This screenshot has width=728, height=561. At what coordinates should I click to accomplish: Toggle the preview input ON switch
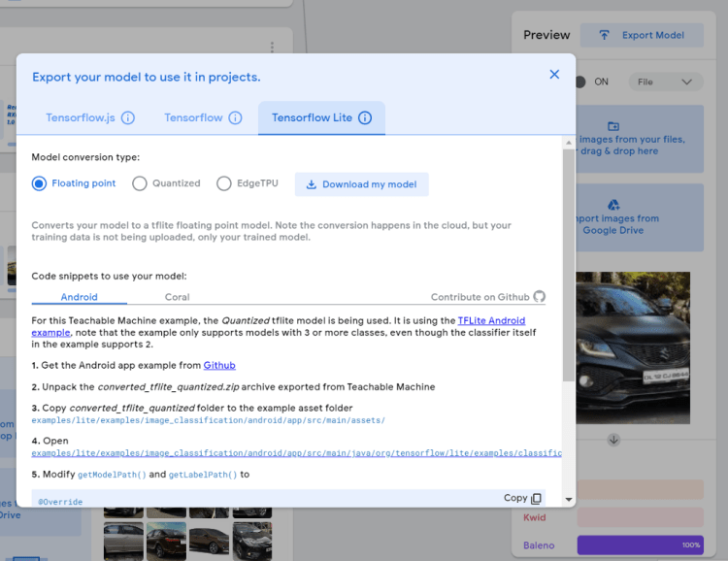(580, 82)
